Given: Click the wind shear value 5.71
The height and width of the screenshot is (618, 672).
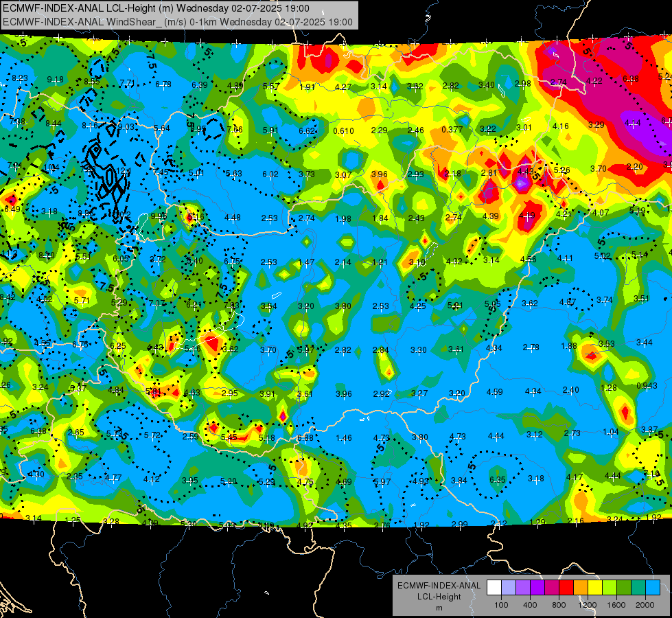Looking at the screenshot, I should click(x=82, y=301).
